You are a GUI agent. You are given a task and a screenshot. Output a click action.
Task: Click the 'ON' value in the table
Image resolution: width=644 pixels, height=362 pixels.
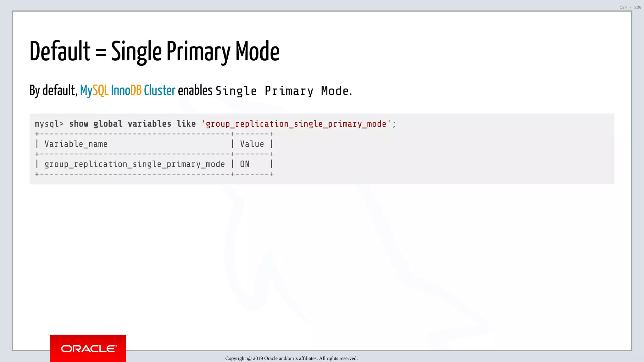pos(245,164)
